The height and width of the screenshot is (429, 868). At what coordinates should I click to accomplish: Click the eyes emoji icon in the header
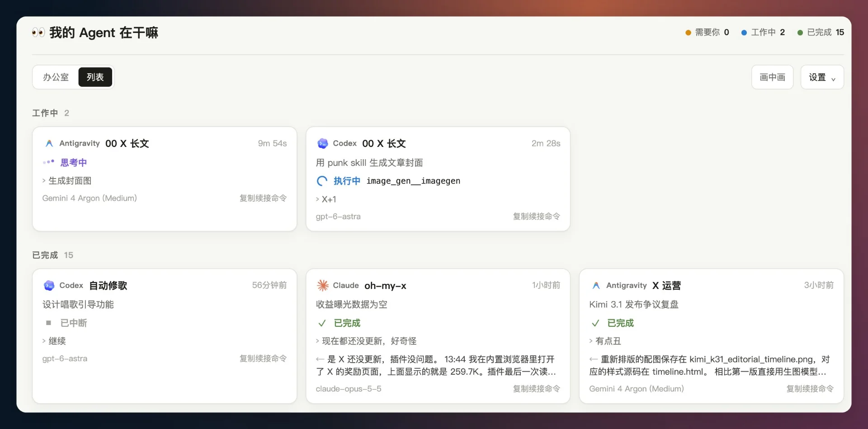38,33
